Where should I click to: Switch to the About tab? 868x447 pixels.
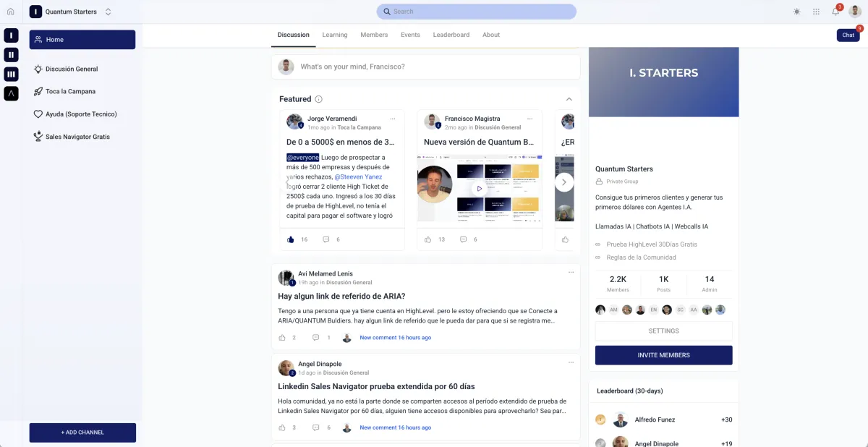click(x=491, y=35)
